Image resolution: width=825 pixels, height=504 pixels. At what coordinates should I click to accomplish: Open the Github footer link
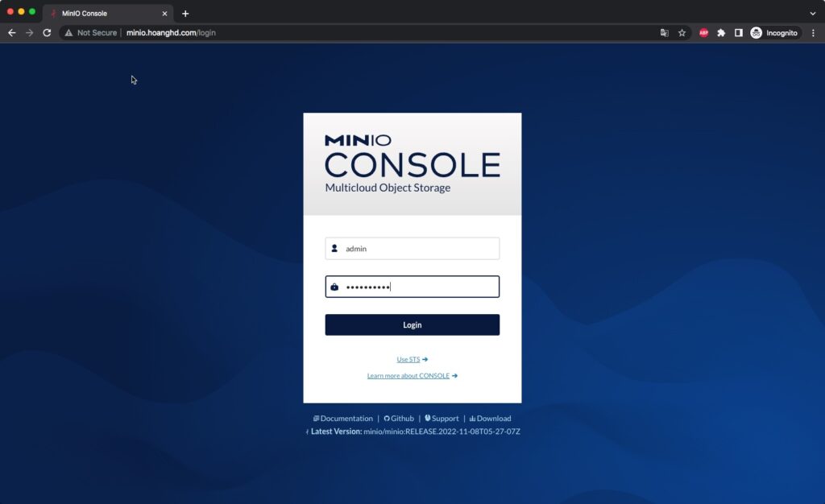[399, 419]
